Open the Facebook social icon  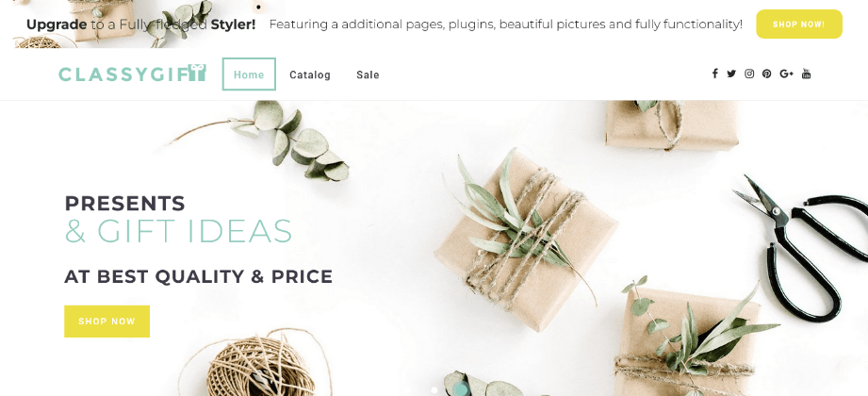point(714,74)
